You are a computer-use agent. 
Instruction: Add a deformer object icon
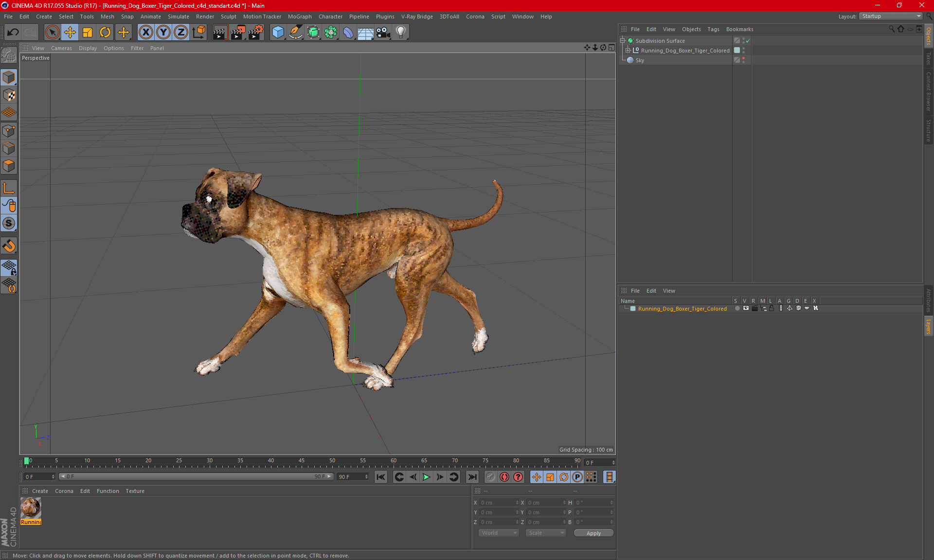pos(348,33)
